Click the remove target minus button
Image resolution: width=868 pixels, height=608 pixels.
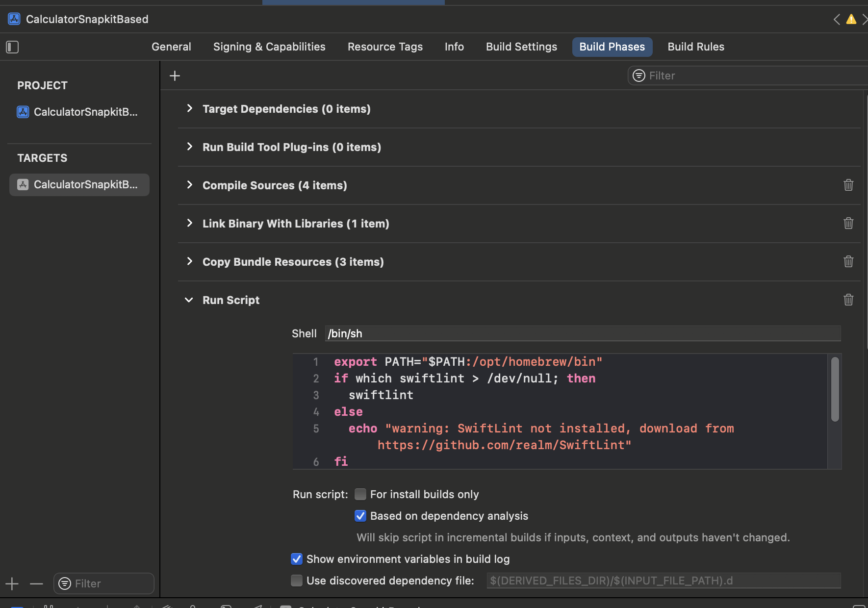click(36, 583)
